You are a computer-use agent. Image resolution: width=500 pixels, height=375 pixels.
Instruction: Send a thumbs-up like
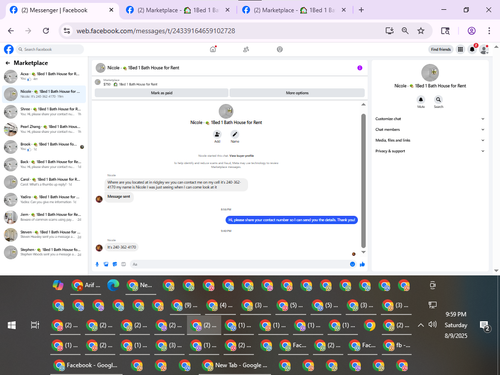pyautogui.click(x=362, y=264)
